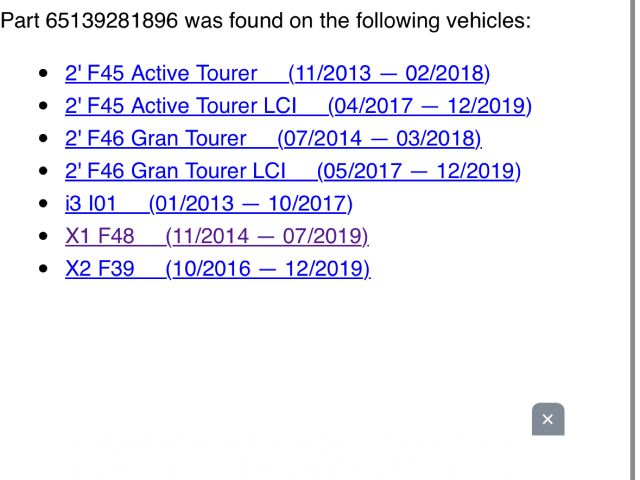Click the bullet next to i3 I01

42,204
